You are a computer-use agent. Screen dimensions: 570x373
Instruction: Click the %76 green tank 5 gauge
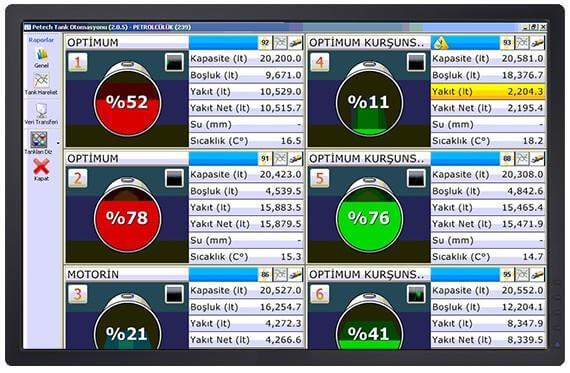pyautogui.click(x=369, y=218)
